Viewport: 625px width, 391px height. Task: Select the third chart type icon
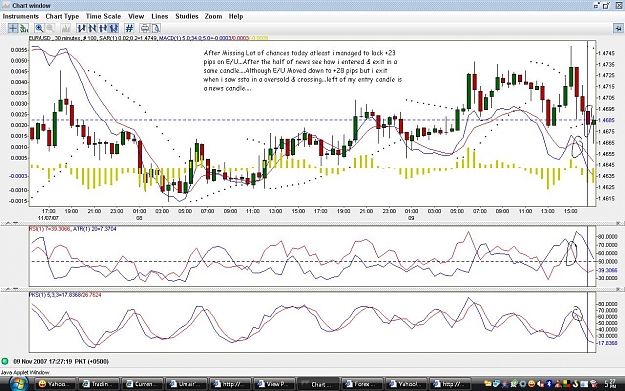103,28
